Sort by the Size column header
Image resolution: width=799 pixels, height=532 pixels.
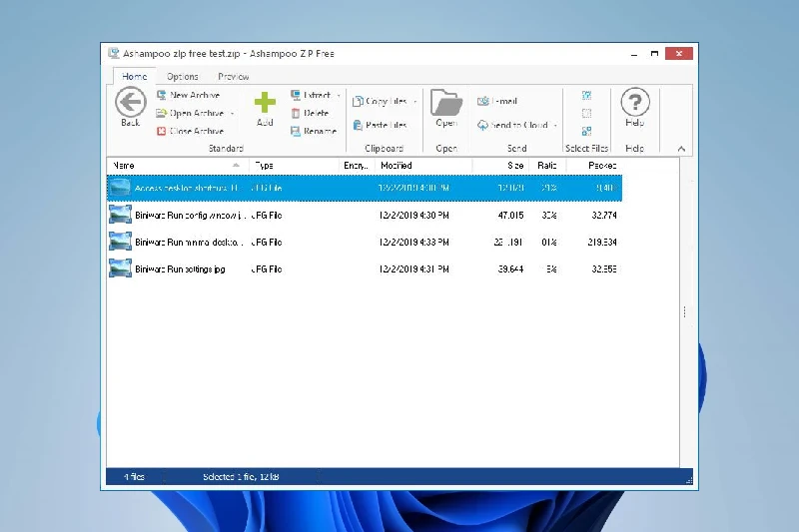pyautogui.click(x=501, y=166)
